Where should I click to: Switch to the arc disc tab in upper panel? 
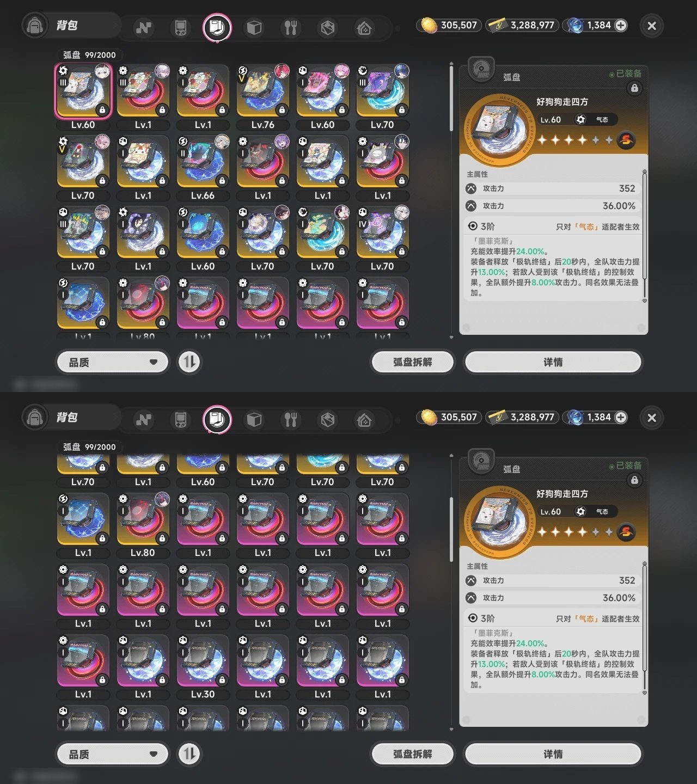coord(217,27)
